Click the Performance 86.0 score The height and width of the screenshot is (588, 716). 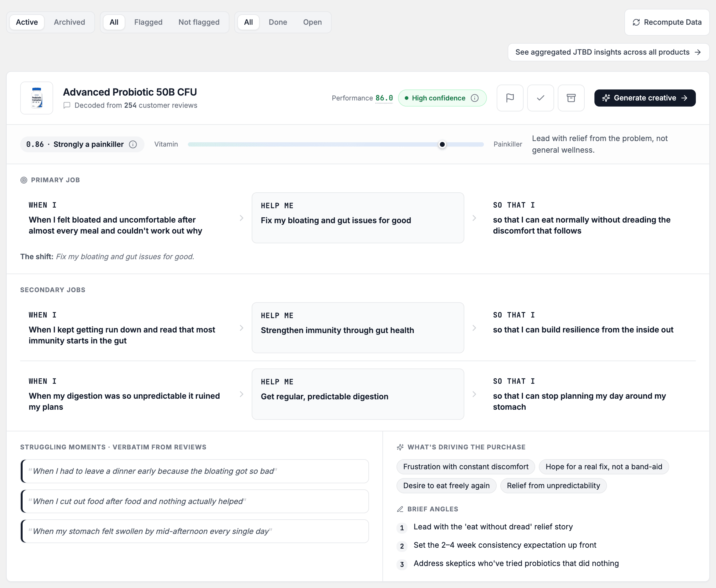point(384,98)
